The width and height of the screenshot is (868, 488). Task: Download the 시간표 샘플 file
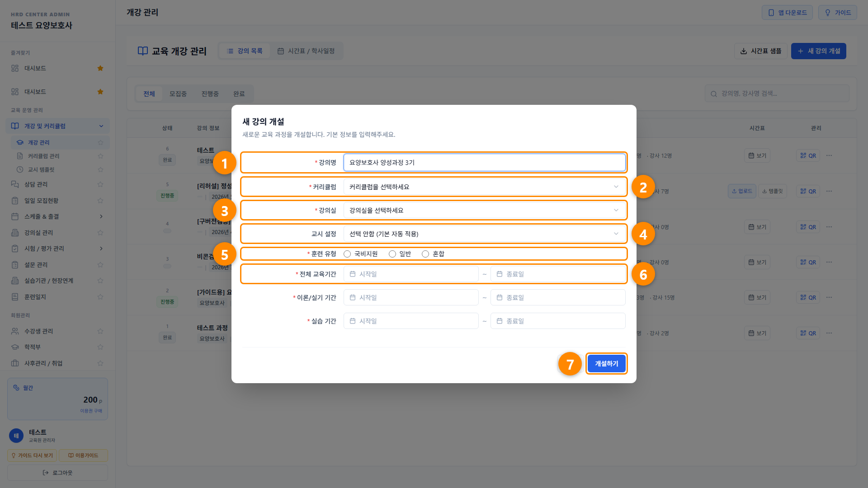click(760, 51)
